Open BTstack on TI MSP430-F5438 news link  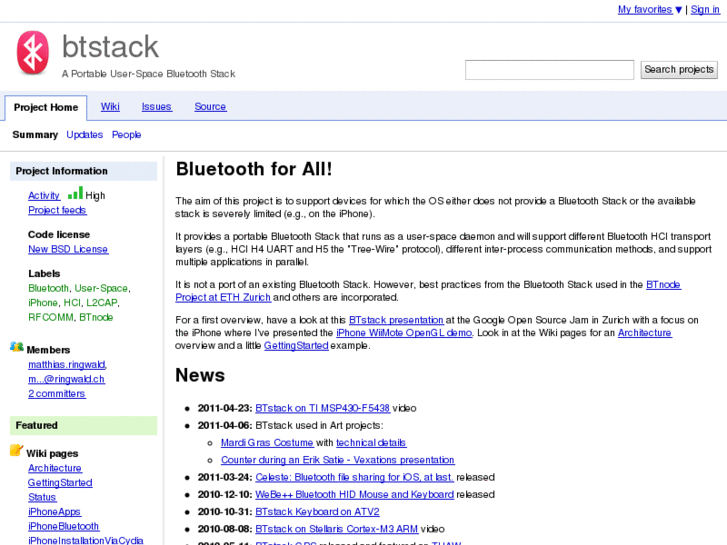click(322, 408)
